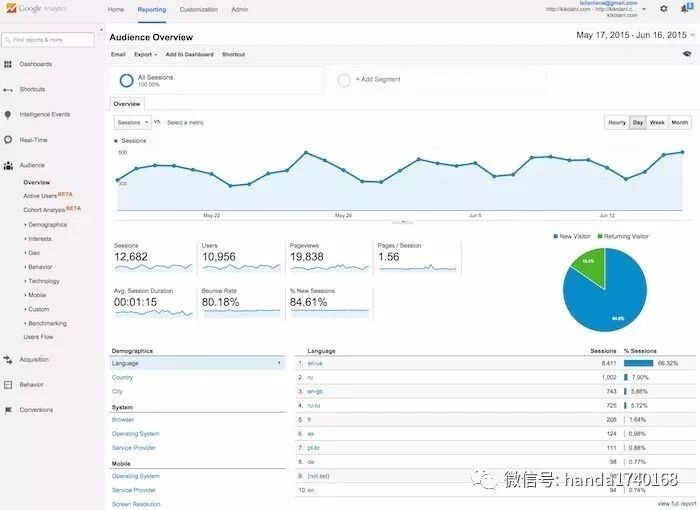Select the Overview tab above chart
Image resolution: width=700 pixels, height=510 pixels.
[127, 104]
